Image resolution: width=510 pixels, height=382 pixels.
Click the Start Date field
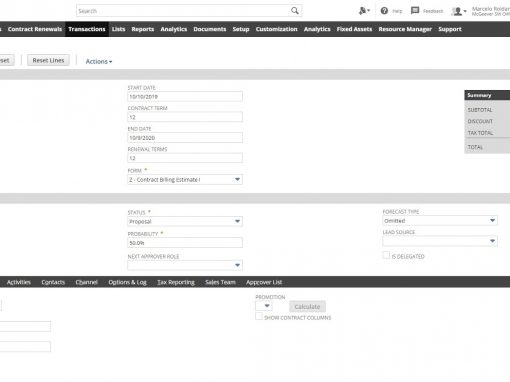pos(185,96)
